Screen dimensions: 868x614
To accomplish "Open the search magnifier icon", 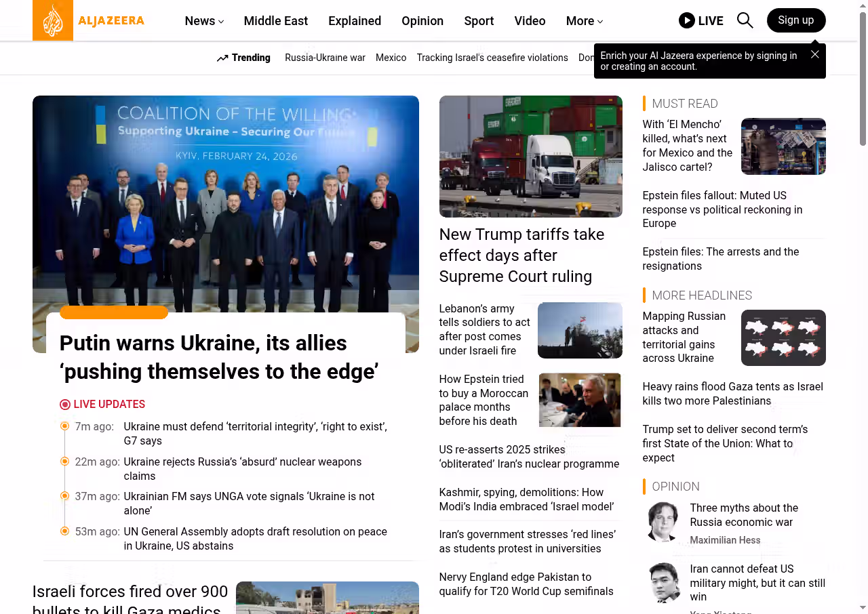I will 745,20.
